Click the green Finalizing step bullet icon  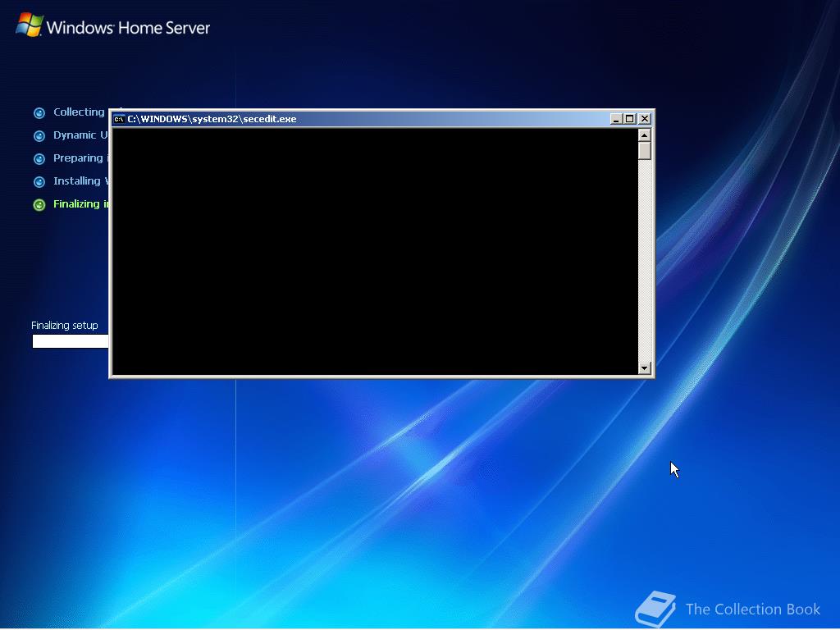pyautogui.click(x=39, y=205)
